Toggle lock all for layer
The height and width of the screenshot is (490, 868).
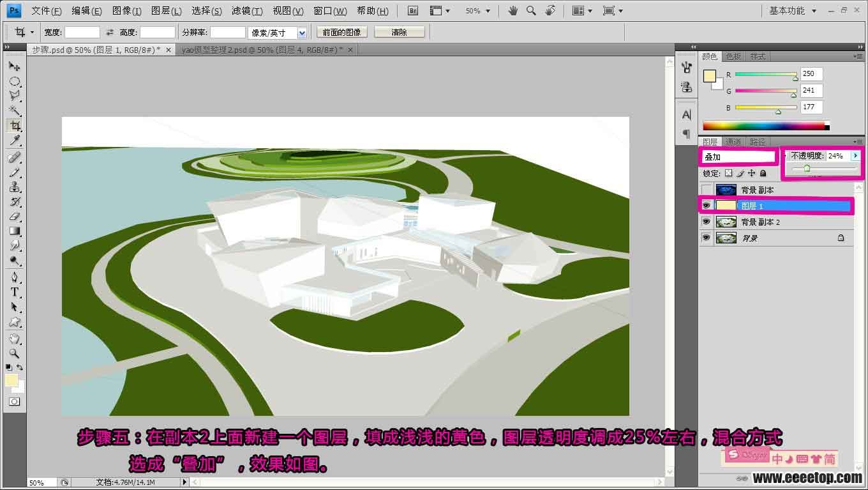tap(763, 173)
